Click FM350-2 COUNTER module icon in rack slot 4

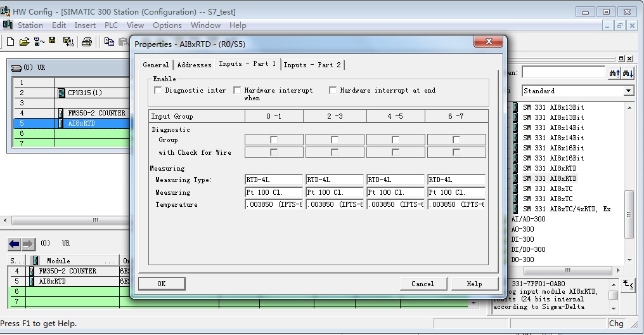tap(61, 113)
